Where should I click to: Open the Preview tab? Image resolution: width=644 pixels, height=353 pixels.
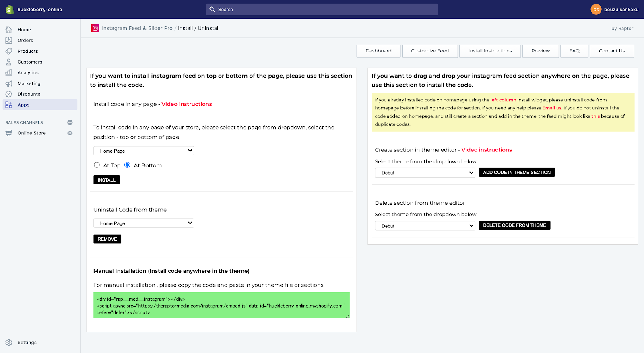pyautogui.click(x=541, y=51)
